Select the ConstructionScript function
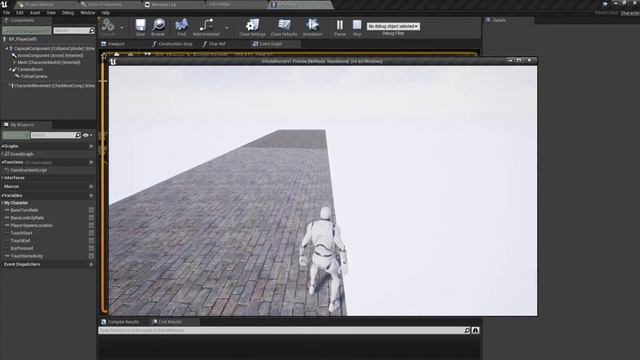The height and width of the screenshot is (360, 640). pos(28,170)
